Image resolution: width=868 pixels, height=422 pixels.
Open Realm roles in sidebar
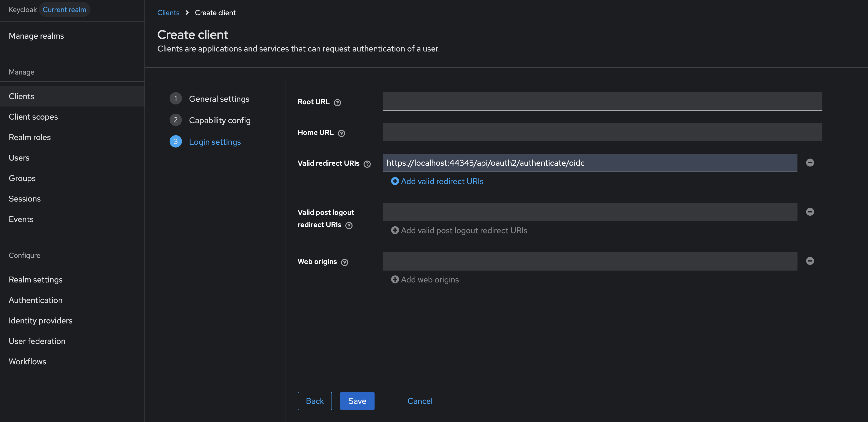click(x=72, y=138)
